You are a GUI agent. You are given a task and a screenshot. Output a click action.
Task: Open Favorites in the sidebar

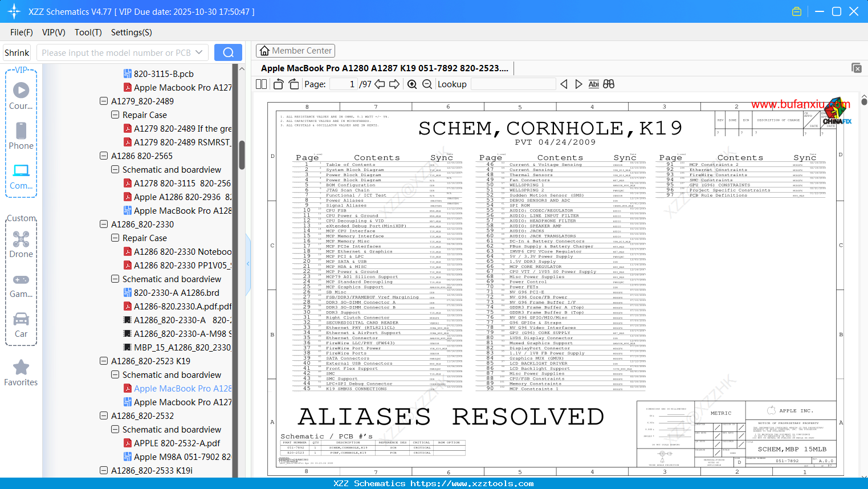pos(21,373)
